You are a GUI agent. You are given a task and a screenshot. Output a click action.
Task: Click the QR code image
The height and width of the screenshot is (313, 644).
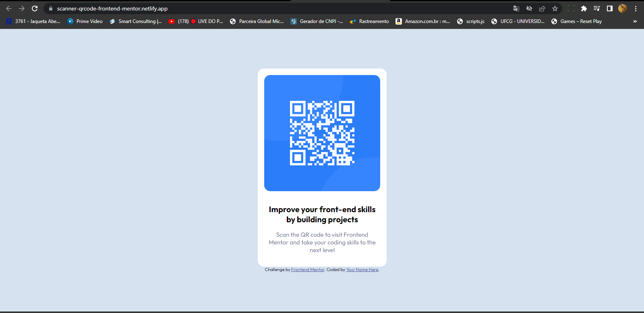[x=322, y=133]
